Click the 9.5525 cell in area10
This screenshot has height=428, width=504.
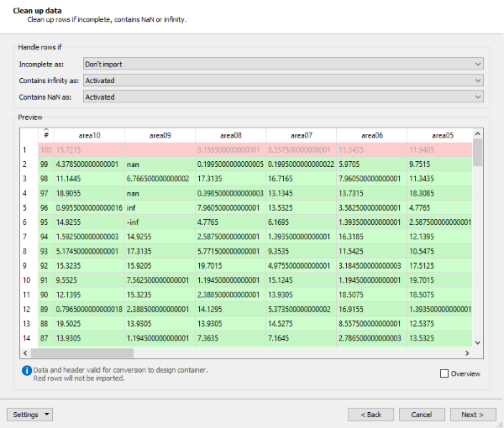89,280
